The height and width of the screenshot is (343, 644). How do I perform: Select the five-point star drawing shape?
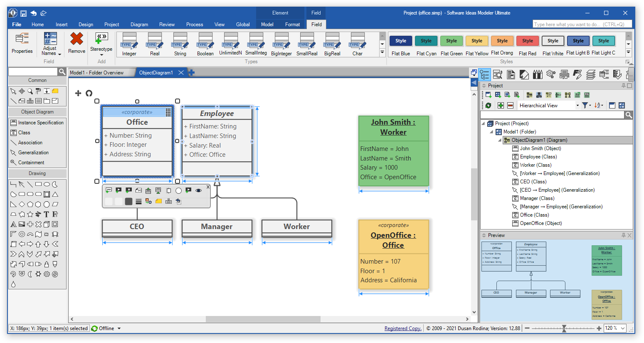click(x=30, y=215)
